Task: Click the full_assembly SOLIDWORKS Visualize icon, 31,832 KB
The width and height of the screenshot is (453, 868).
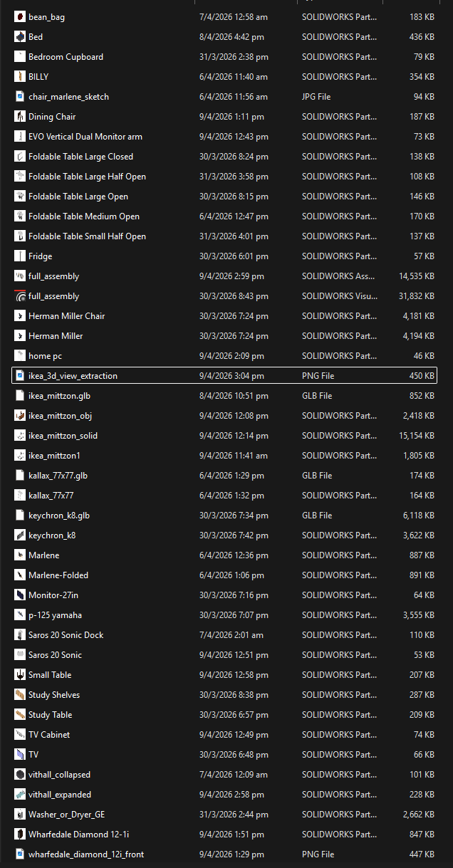Action: [20, 296]
